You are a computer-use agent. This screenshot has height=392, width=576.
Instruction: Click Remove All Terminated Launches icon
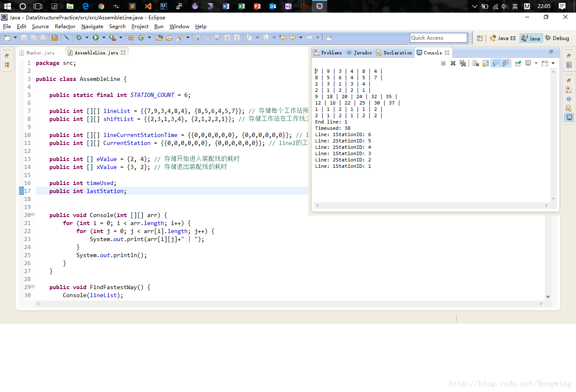click(x=463, y=63)
